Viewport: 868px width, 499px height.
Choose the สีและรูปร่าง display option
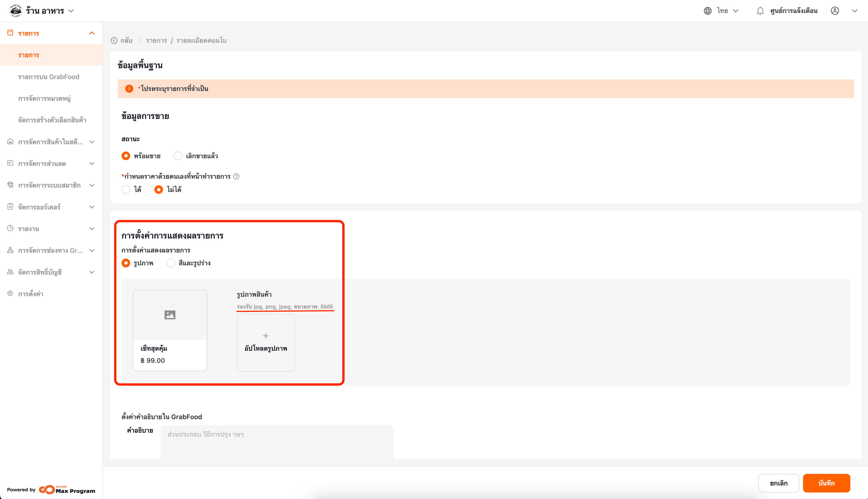click(x=171, y=263)
